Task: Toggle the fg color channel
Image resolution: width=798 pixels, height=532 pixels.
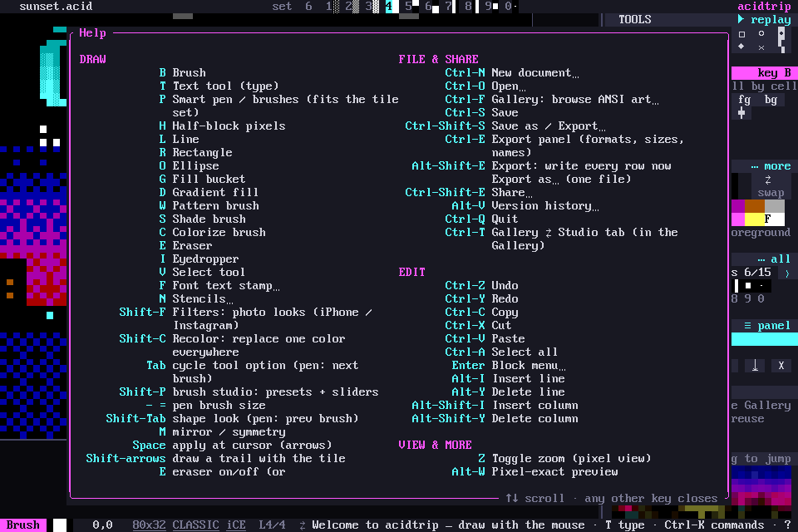Action: point(745,100)
